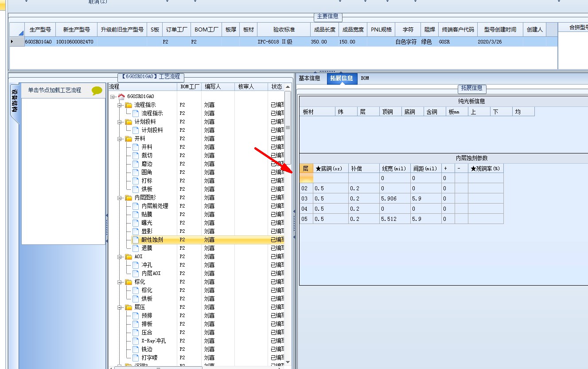This screenshot has height=369, width=588.
Task: Click the document icon beside 打标
Action: (136, 181)
